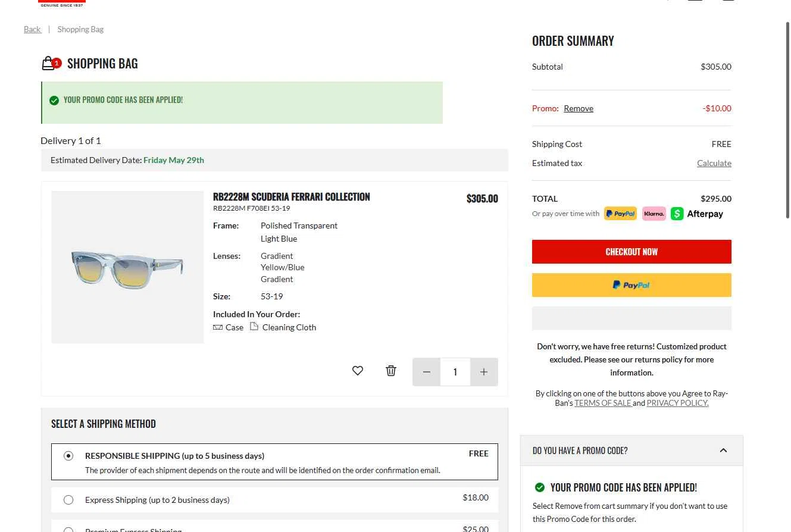The height and width of the screenshot is (532, 791).
Task: Click the Back link
Action: coord(32,29)
